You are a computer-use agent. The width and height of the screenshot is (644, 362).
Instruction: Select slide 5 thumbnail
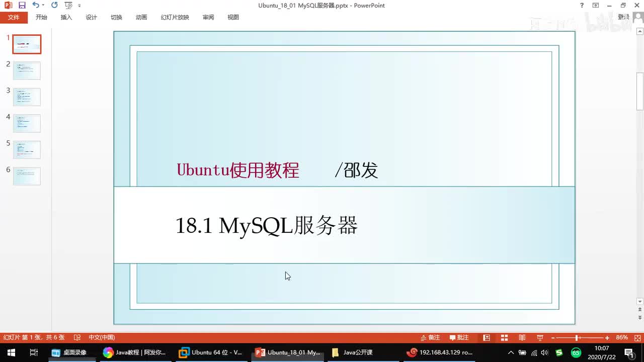[27, 149]
